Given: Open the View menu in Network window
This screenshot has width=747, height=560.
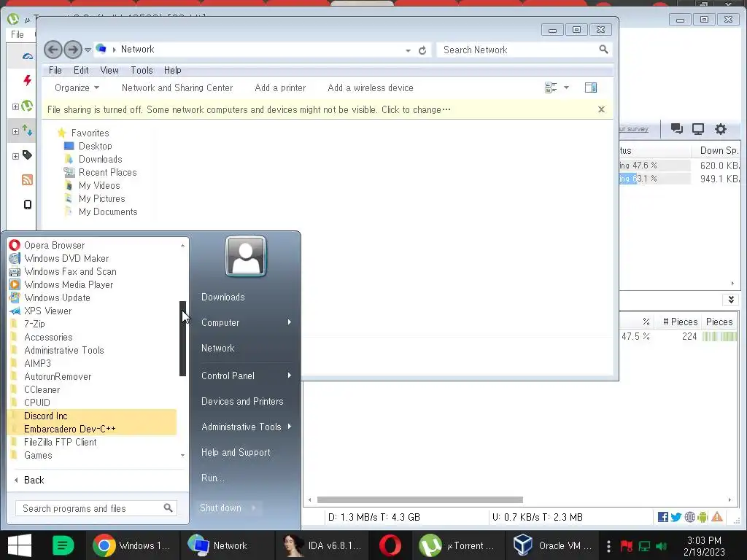Looking at the screenshot, I should pyautogui.click(x=109, y=71).
